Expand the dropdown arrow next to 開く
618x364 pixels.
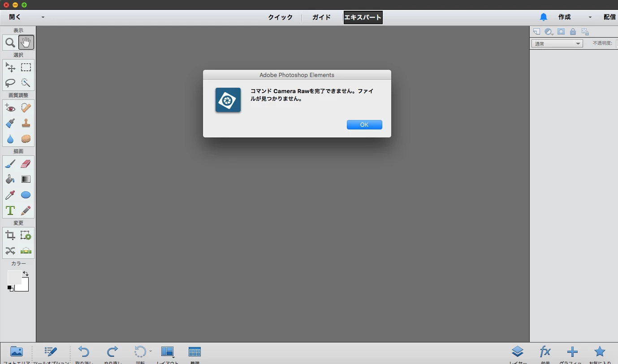pos(43,17)
